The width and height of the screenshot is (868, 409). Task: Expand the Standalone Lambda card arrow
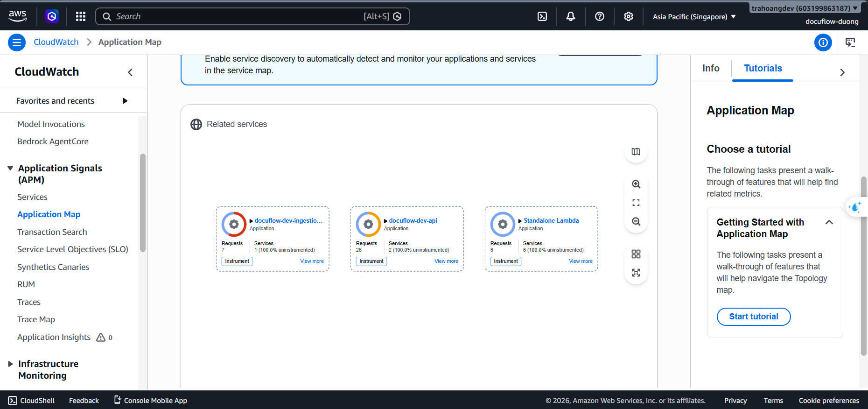pyautogui.click(x=520, y=221)
